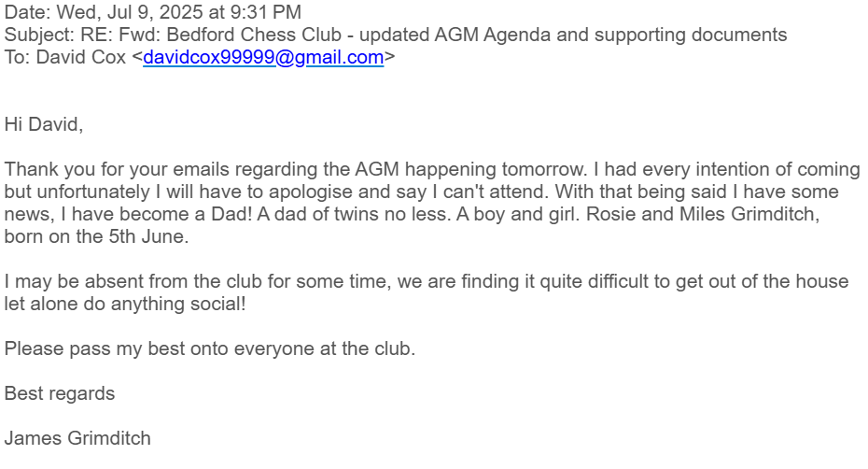Image resolution: width=868 pixels, height=469 pixels.
Task: Click the time "9:31 PM" in the date line
Action: pos(265,11)
